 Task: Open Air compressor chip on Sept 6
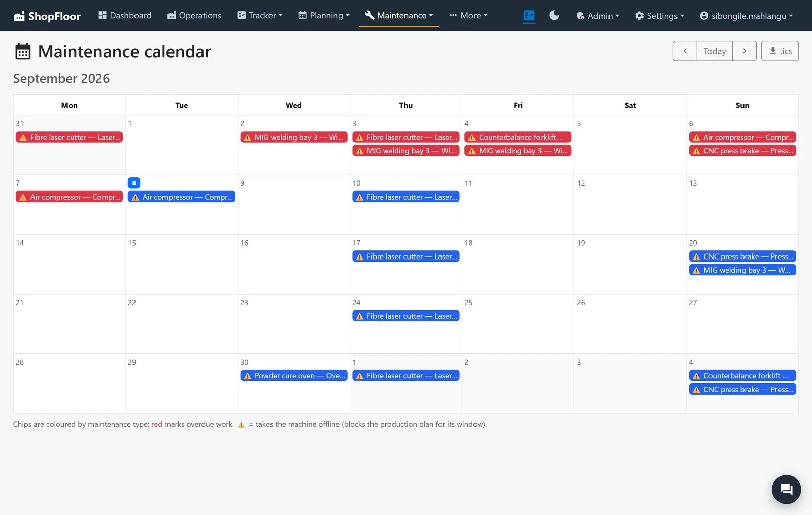point(742,137)
